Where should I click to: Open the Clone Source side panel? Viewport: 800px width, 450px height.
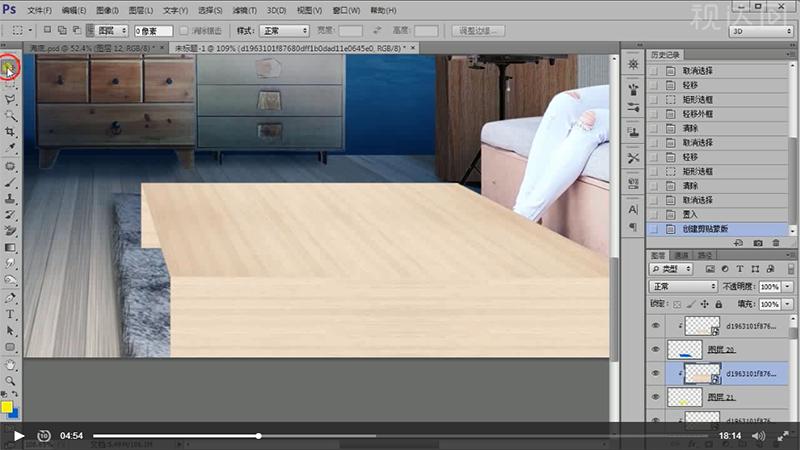tap(633, 132)
